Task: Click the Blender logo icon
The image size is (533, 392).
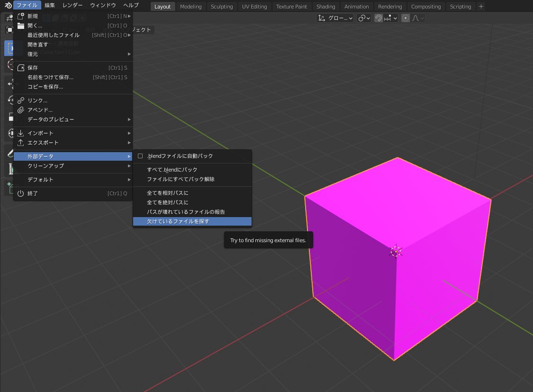Action: 8,5
